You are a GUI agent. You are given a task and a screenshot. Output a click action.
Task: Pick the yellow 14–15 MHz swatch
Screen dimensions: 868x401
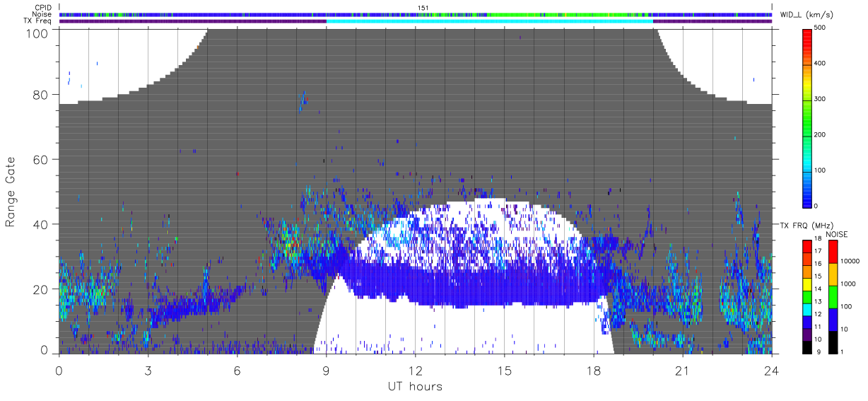(x=807, y=284)
